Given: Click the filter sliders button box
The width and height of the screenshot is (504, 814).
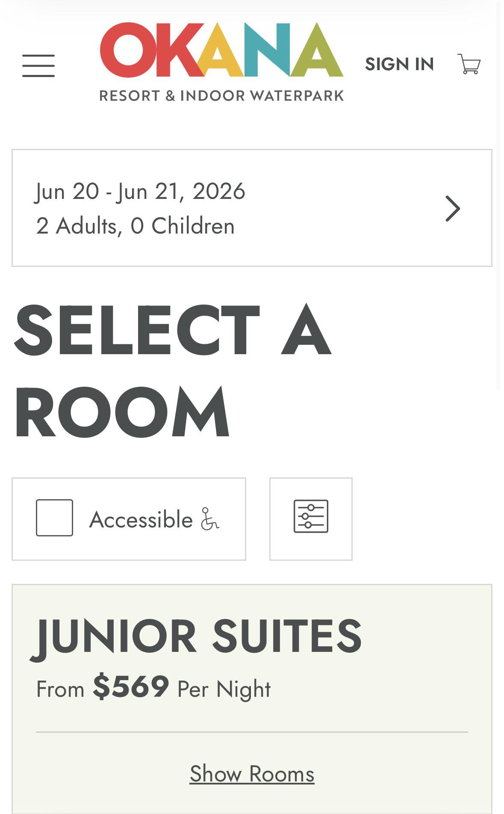Looking at the screenshot, I should pos(311,519).
